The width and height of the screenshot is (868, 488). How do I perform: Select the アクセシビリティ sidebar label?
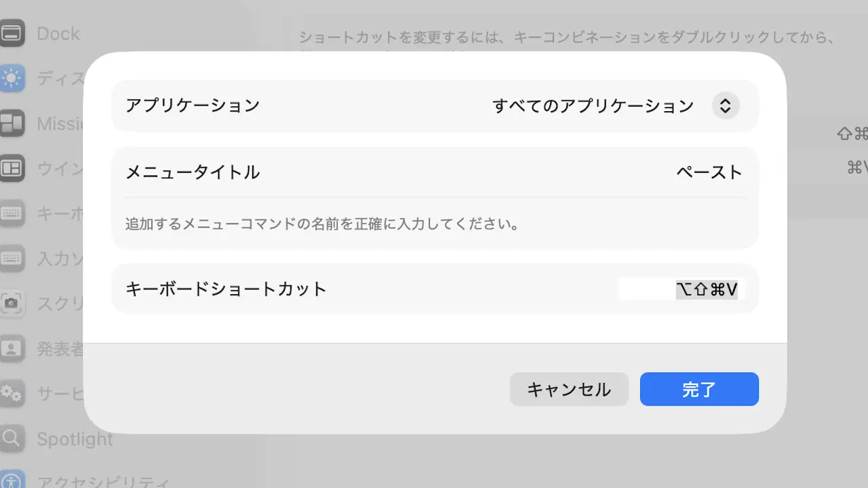coord(103,483)
